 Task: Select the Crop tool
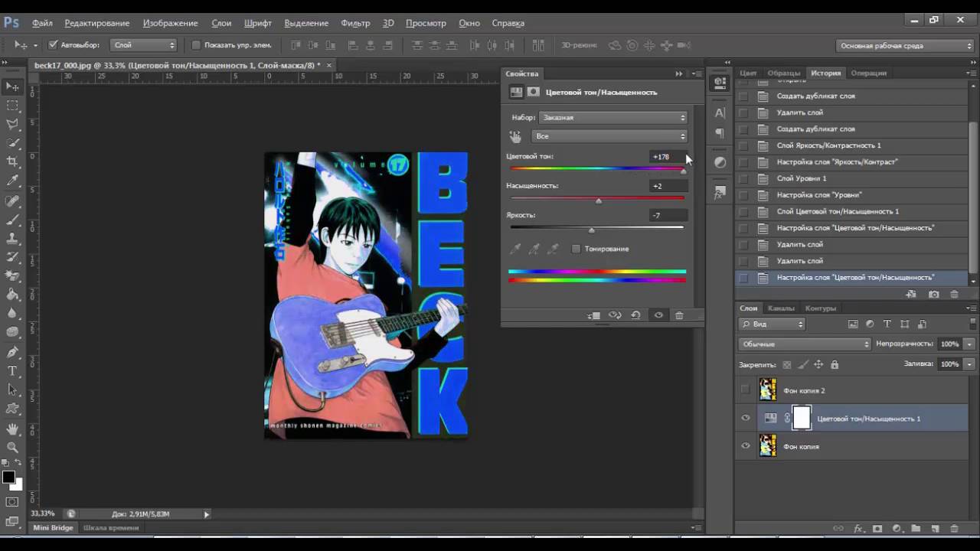coord(13,161)
